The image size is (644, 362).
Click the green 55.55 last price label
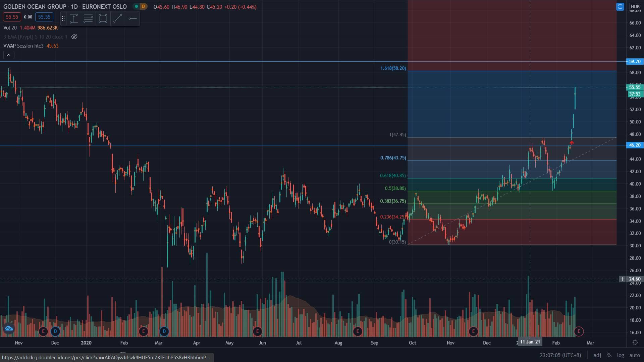(x=635, y=87)
